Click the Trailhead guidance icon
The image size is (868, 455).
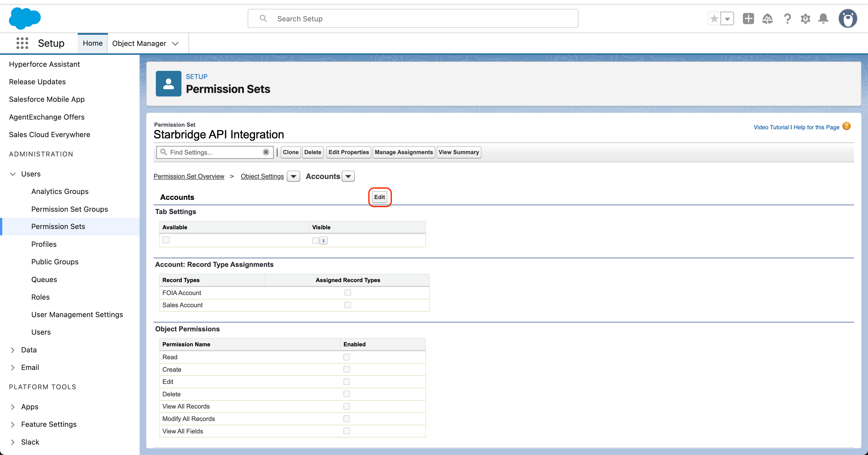pos(767,19)
